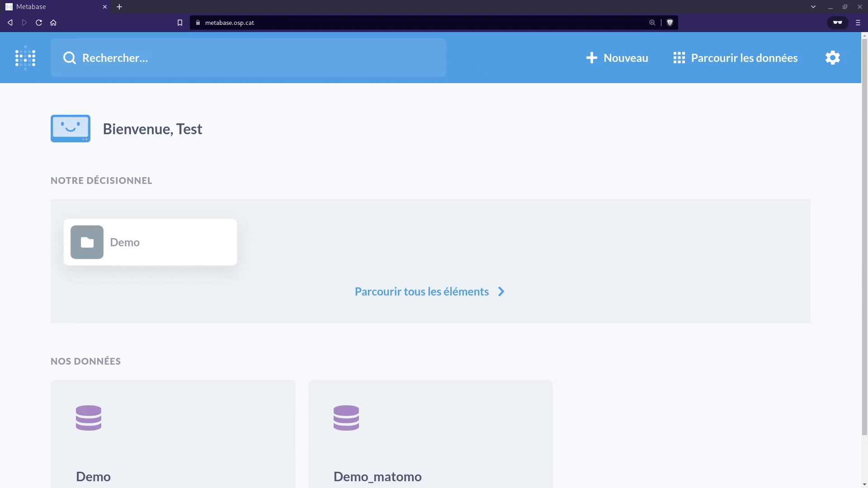
Task: Click the metabase.osp.cat address bar
Action: (x=434, y=23)
